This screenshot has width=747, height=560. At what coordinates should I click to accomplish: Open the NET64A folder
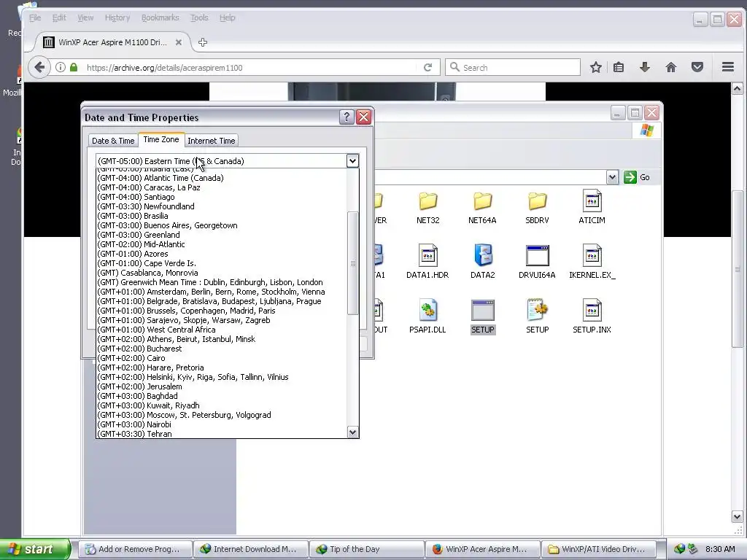482,208
